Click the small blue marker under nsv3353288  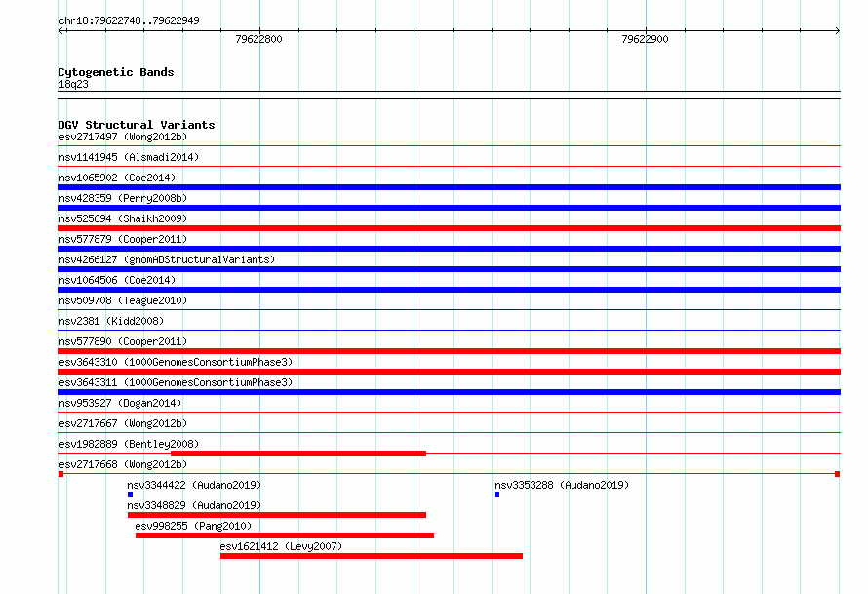497,495
